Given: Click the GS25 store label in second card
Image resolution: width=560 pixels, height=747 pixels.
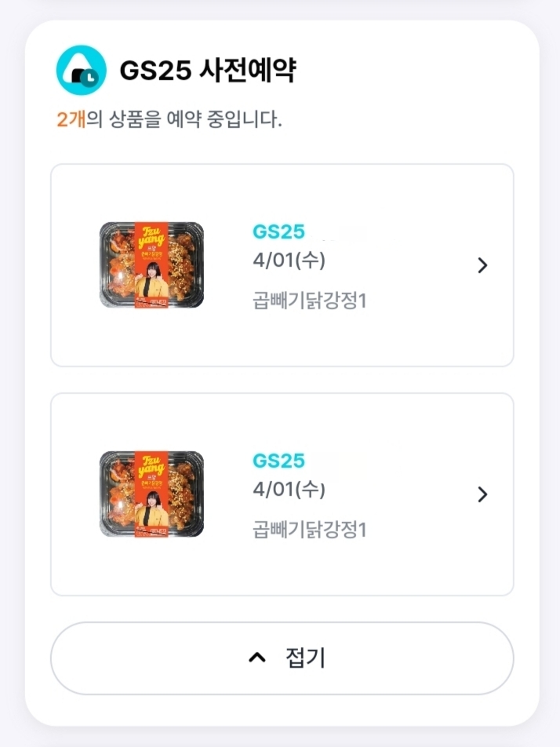Looking at the screenshot, I should click(278, 461).
